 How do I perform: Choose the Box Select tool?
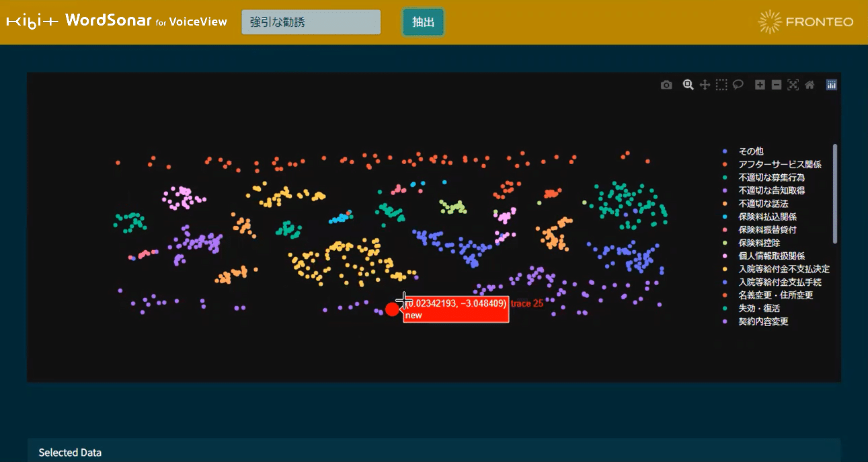(x=721, y=85)
